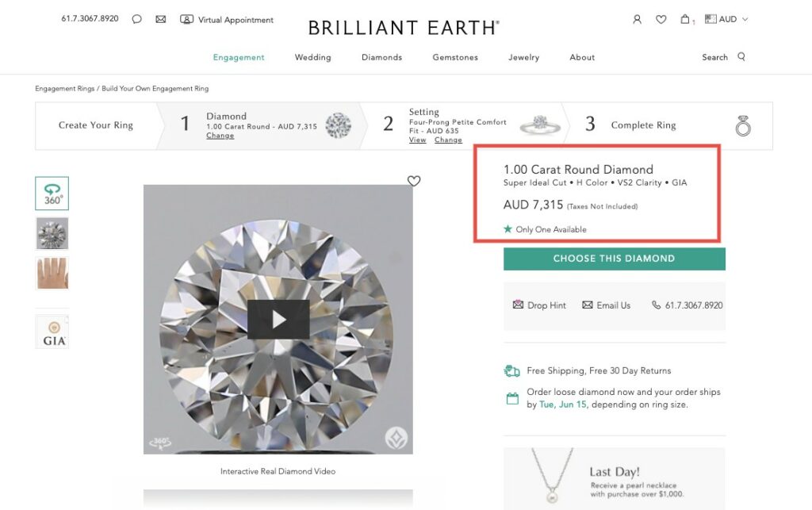The image size is (812, 510).
Task: Show the GIA certificate thumbnail
Action: 52,332
